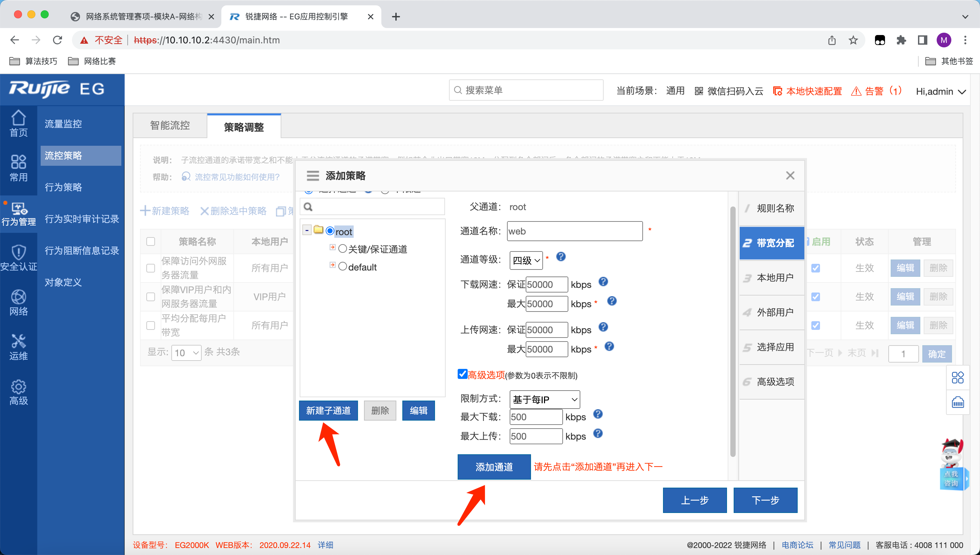Click the 新建子通道 button
The height and width of the screenshot is (555, 980).
[328, 411]
